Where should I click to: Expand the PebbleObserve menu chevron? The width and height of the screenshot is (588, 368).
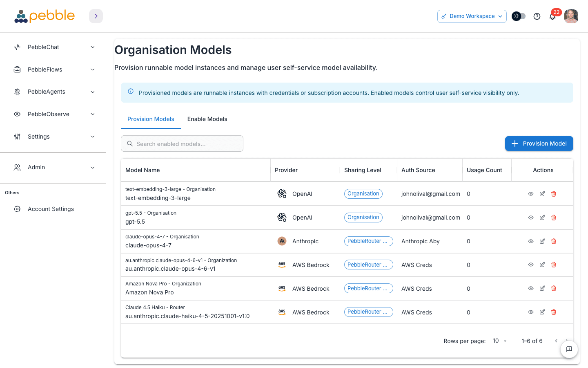93,114
